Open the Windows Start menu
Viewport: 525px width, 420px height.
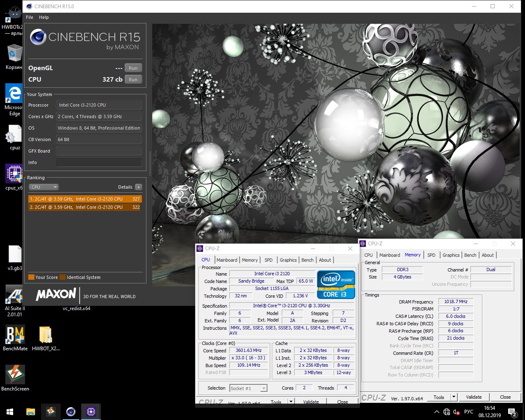10,411
